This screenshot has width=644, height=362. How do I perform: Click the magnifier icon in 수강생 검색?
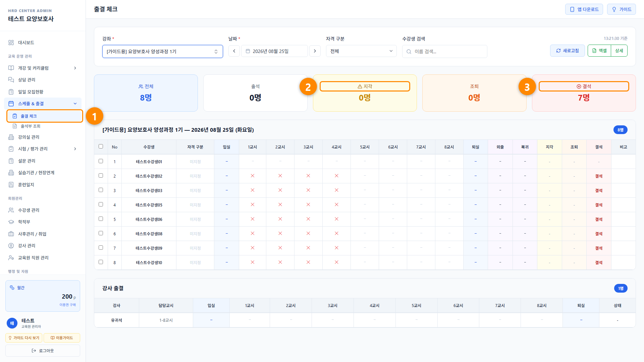click(409, 52)
